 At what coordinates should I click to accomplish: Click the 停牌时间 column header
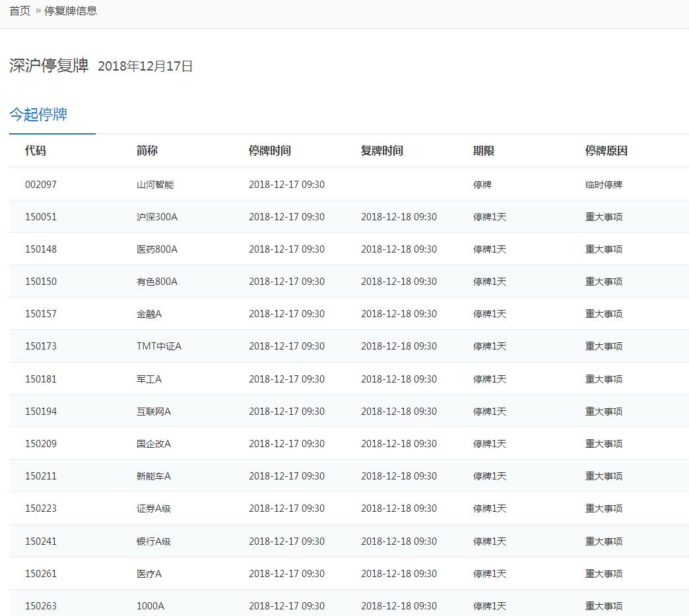pos(269,150)
